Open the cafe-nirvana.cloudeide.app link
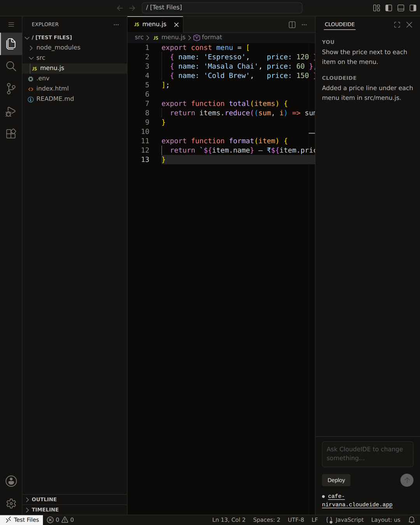The width and height of the screenshot is (420, 525). 357,500
